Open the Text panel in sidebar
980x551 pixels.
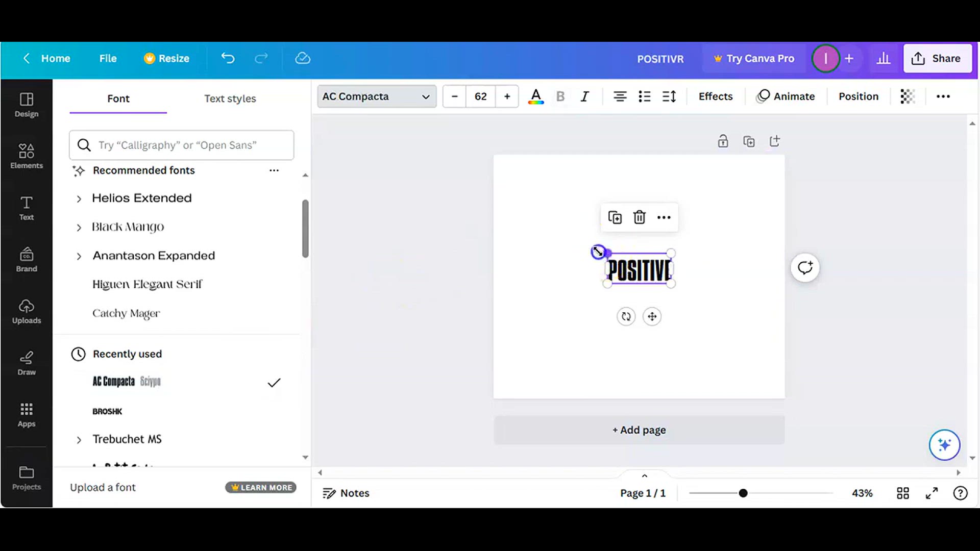(27, 208)
